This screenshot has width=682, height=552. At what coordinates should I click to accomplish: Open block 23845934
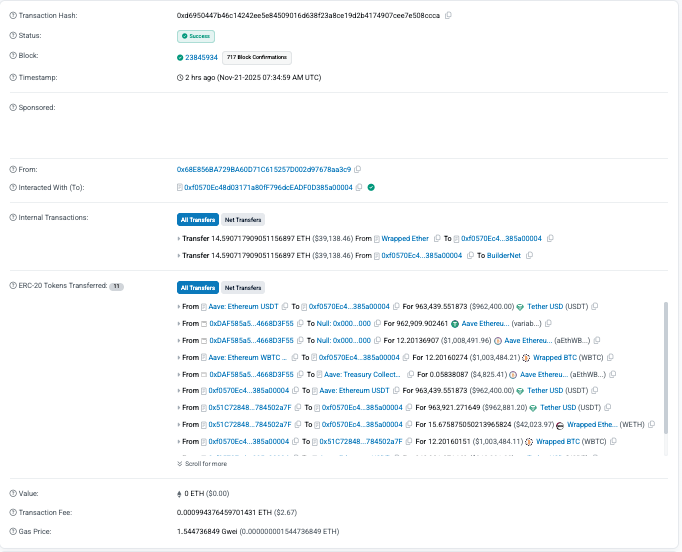(201, 57)
